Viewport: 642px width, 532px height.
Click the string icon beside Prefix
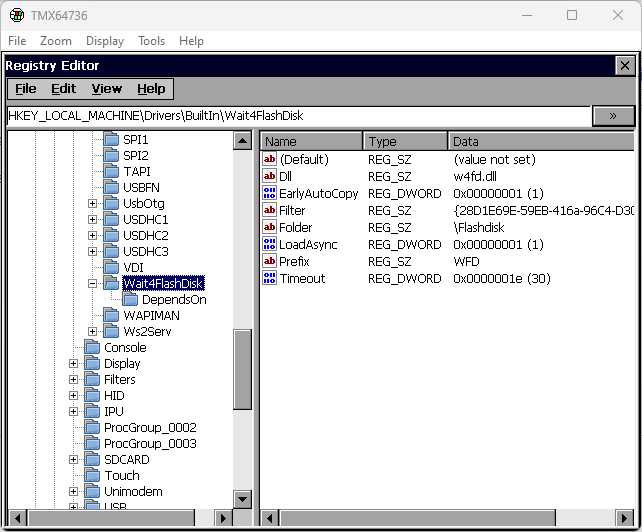tap(269, 261)
